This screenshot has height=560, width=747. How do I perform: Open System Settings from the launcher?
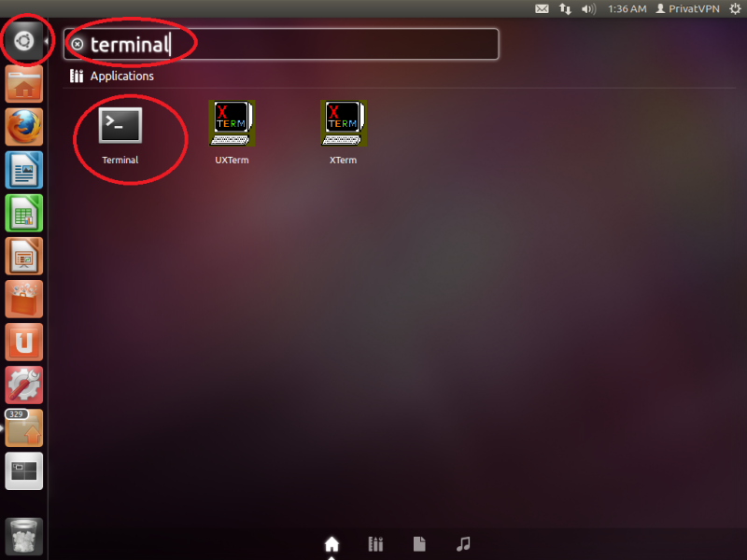tap(23, 385)
